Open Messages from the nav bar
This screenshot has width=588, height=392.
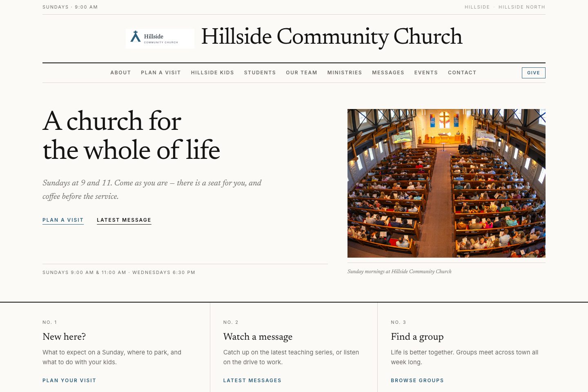pos(388,73)
